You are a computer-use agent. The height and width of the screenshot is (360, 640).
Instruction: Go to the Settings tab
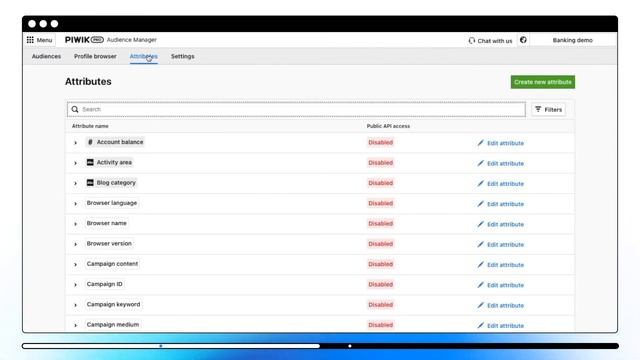click(x=182, y=56)
